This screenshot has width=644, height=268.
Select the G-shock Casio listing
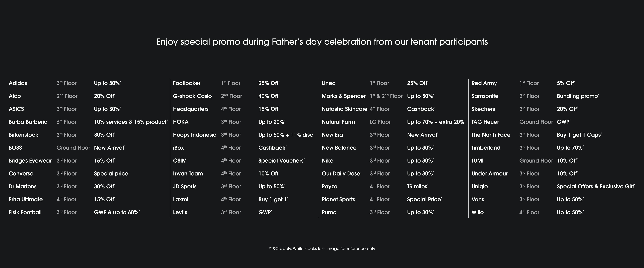click(192, 96)
